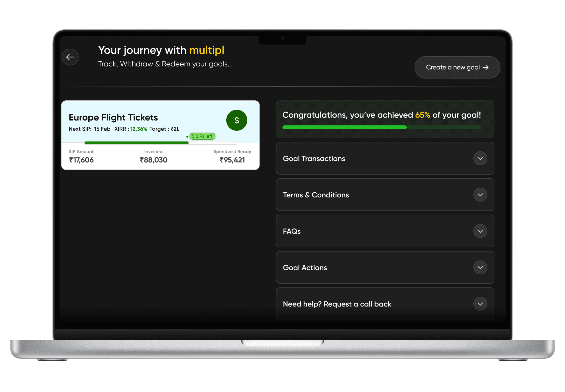Expand Terms & Conditions chevron

pyautogui.click(x=480, y=195)
